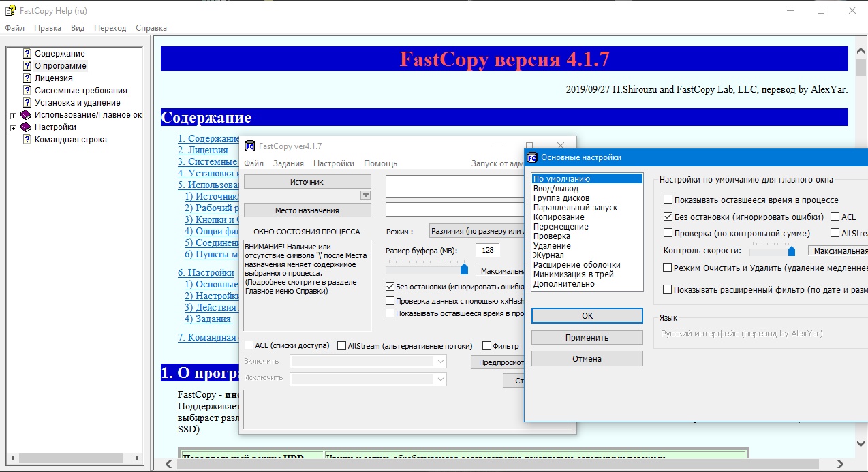This screenshot has height=472, width=868.
Task: Enable Показывать расширенный фильтр checkbox
Action: coord(668,290)
